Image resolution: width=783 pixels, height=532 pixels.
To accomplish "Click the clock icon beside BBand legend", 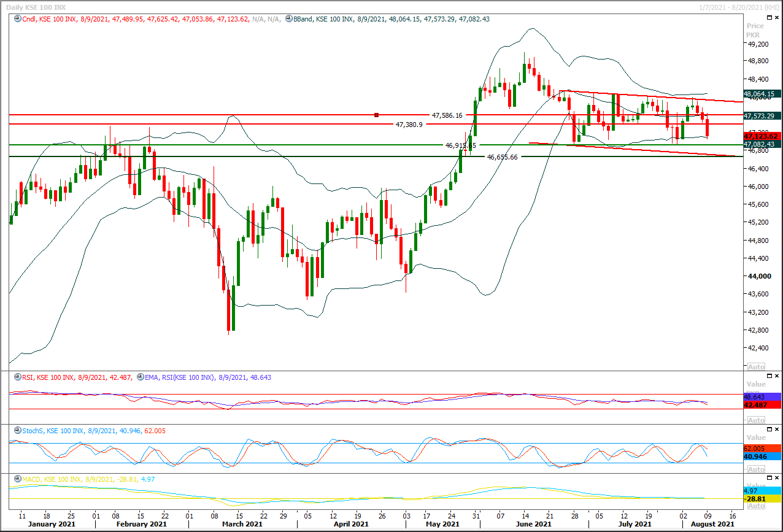I will click(288, 19).
